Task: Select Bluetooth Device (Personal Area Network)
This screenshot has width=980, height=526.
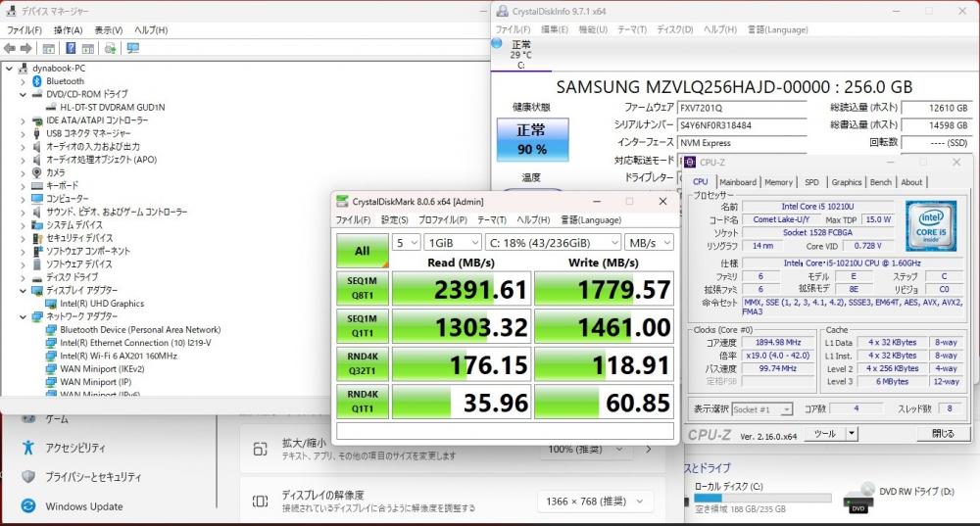Action: [x=140, y=329]
